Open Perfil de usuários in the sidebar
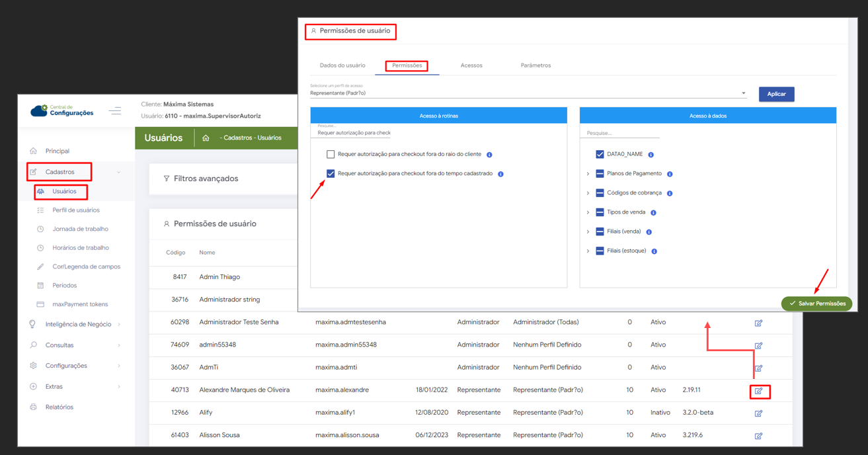Viewport: 868px width, 455px height. (x=76, y=210)
